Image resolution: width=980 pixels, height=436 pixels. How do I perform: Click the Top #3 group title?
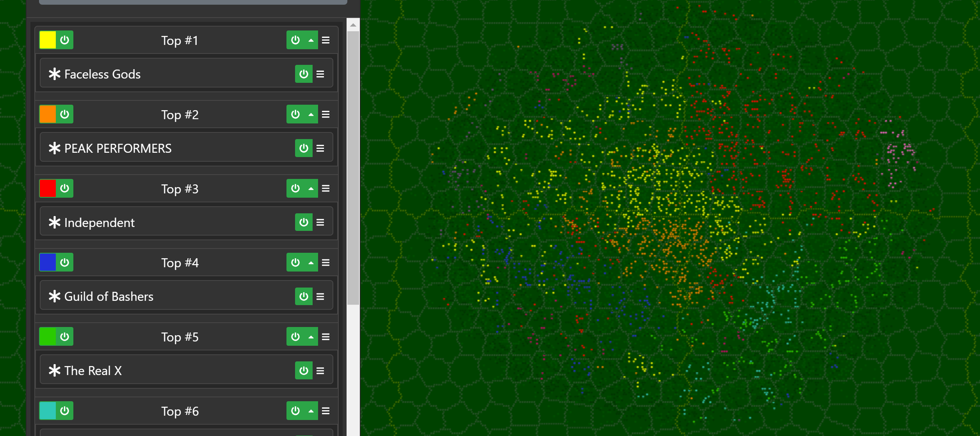pyautogui.click(x=180, y=189)
